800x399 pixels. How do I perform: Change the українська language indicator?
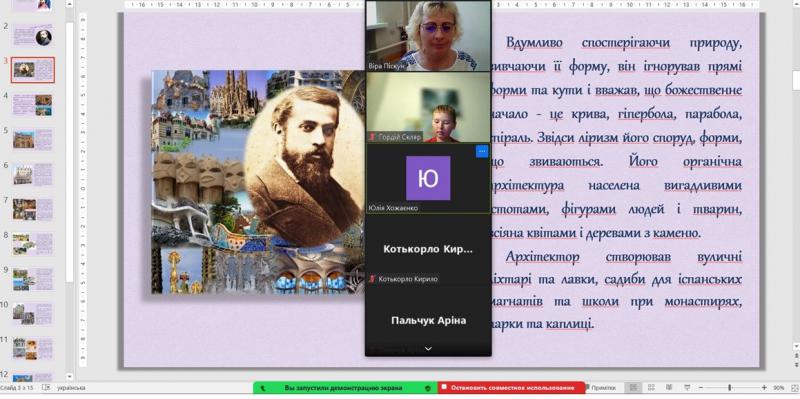point(71,388)
